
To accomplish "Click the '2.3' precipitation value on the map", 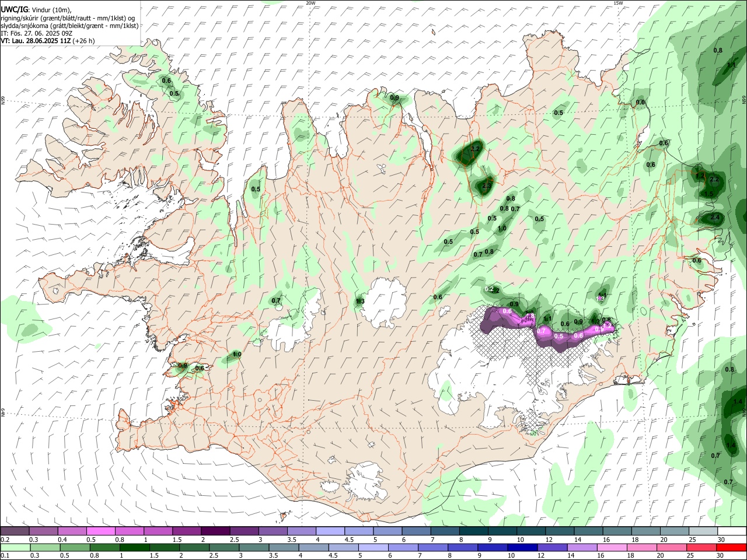I will (x=487, y=186).
